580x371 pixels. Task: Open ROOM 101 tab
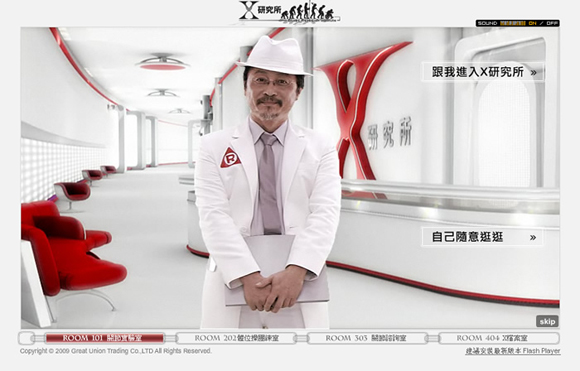pyautogui.click(x=104, y=338)
